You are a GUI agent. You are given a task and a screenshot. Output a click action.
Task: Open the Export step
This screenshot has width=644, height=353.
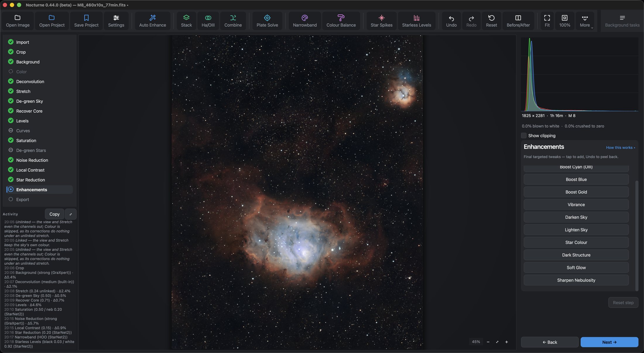[x=39, y=199]
